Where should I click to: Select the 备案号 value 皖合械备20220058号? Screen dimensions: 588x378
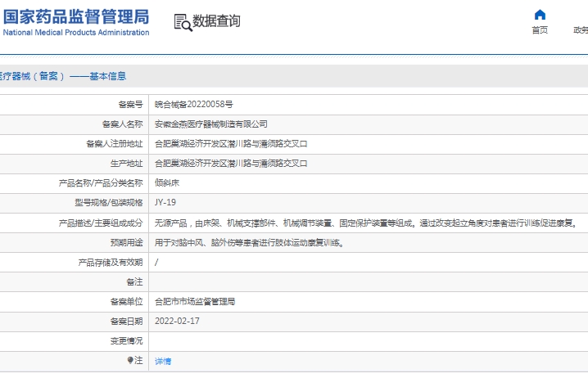(193, 105)
